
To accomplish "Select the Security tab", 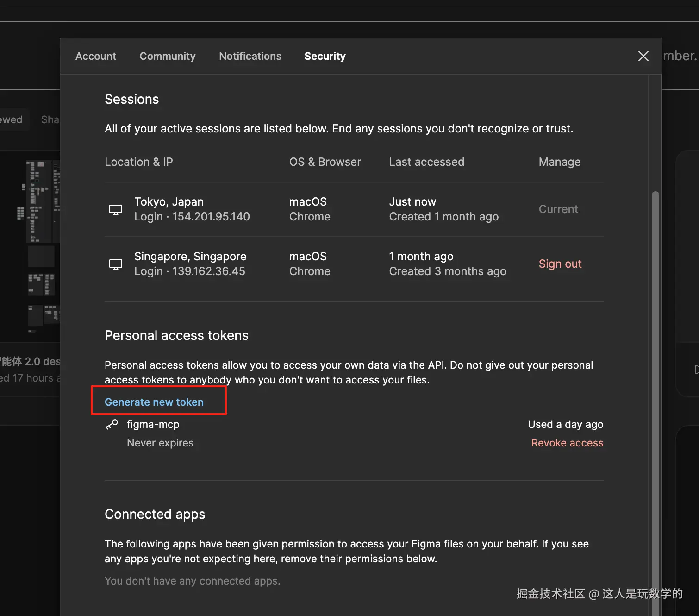I will coord(325,56).
